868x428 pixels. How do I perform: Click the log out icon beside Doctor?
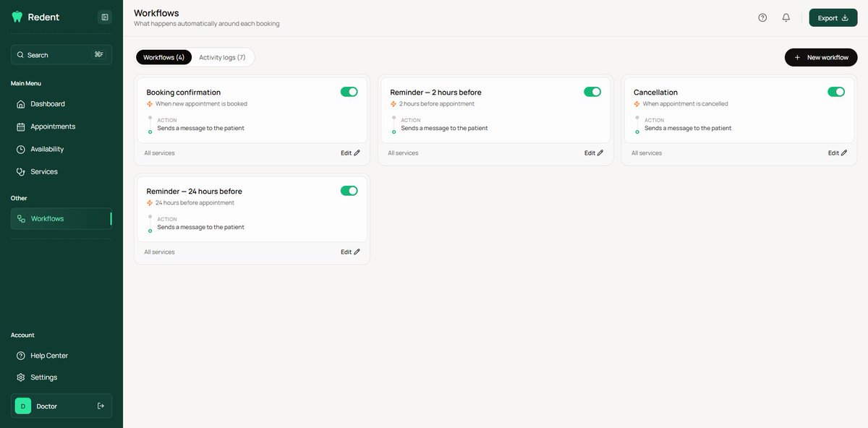click(101, 406)
